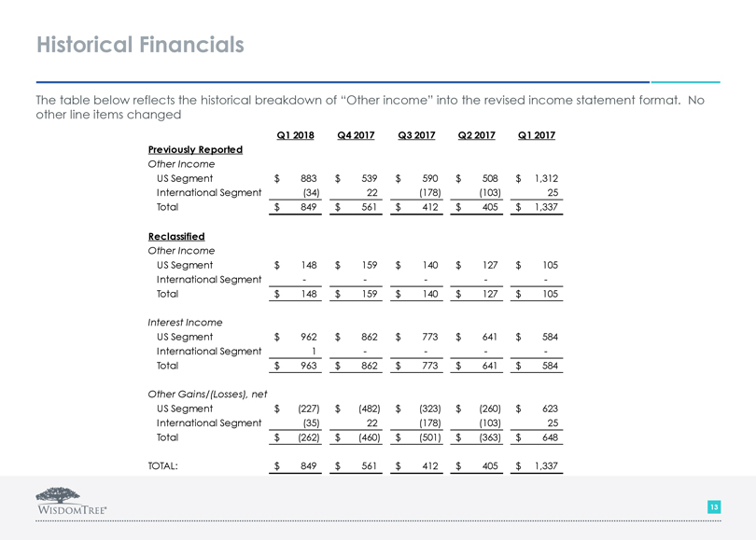The height and width of the screenshot is (540, 756).
Task: Select the Q1 2017 column header
Action: [537, 135]
